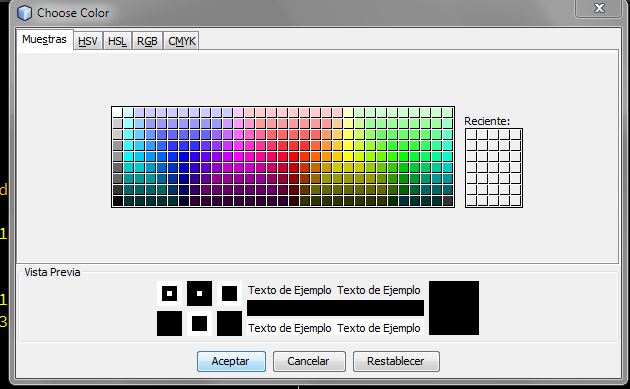Open the HSL tab
This screenshot has height=389, width=630.
[117, 41]
